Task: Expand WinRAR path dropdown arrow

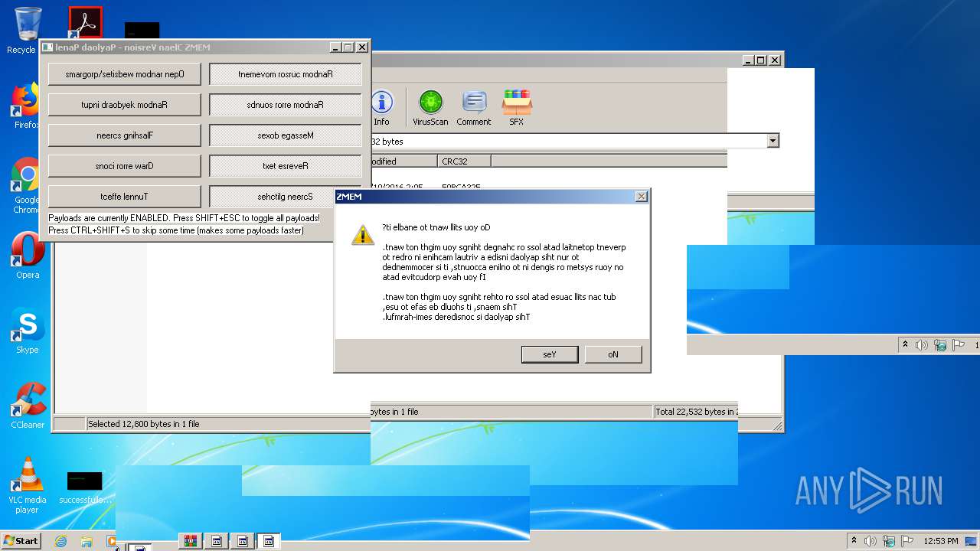Action: pos(773,141)
